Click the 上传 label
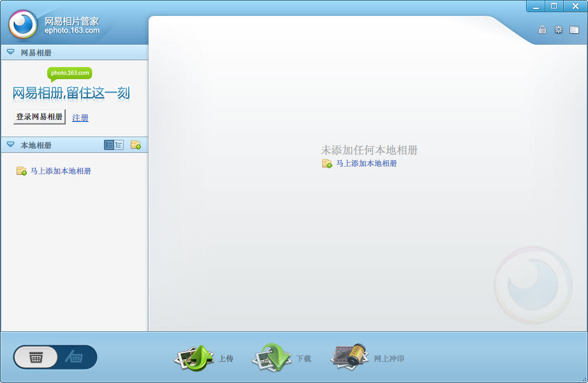The image size is (588, 383). click(226, 359)
